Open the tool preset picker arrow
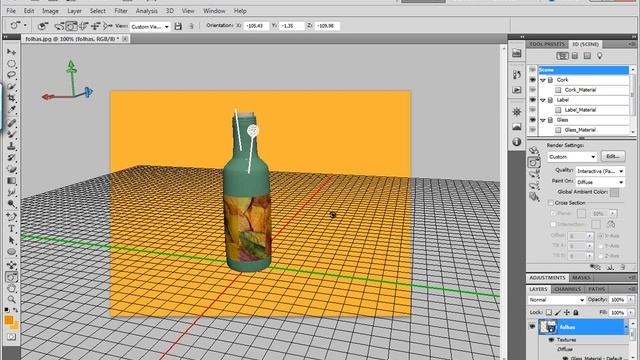Image resolution: width=640 pixels, height=360 pixels. coord(25,26)
